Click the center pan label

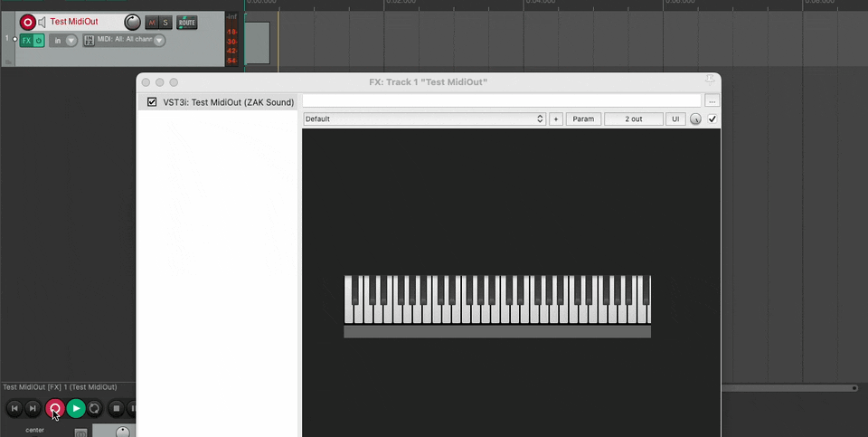pos(35,430)
